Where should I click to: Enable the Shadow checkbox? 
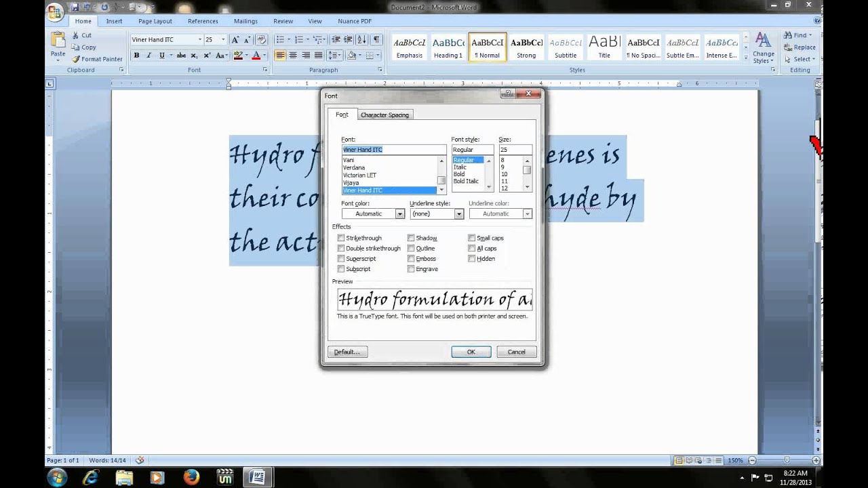click(x=411, y=238)
